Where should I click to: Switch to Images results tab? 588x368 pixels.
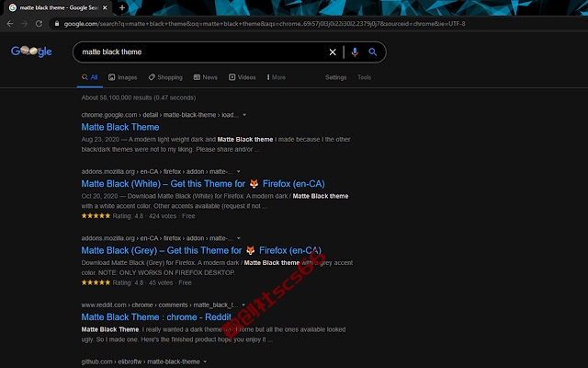point(122,77)
